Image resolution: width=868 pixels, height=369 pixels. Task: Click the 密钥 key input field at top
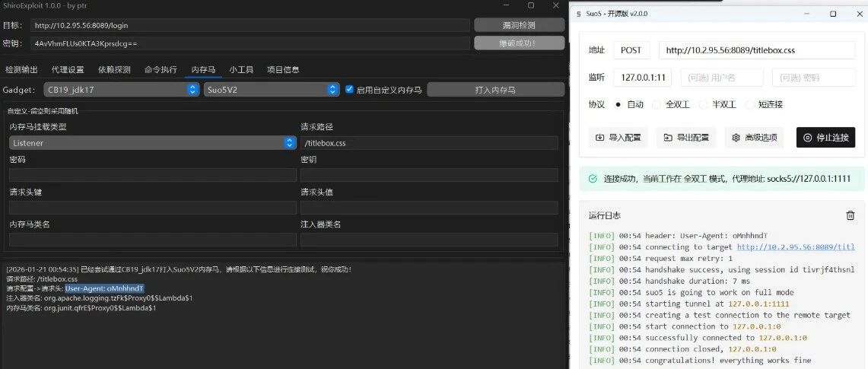click(x=250, y=43)
